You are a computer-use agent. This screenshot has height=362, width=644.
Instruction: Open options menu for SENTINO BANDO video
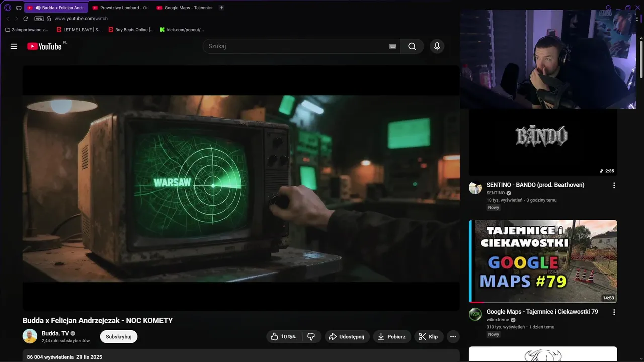click(614, 186)
